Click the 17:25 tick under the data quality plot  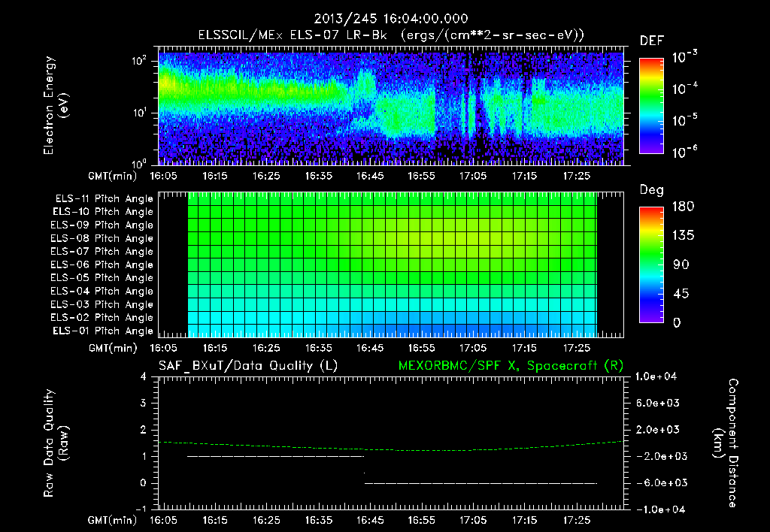577,520
